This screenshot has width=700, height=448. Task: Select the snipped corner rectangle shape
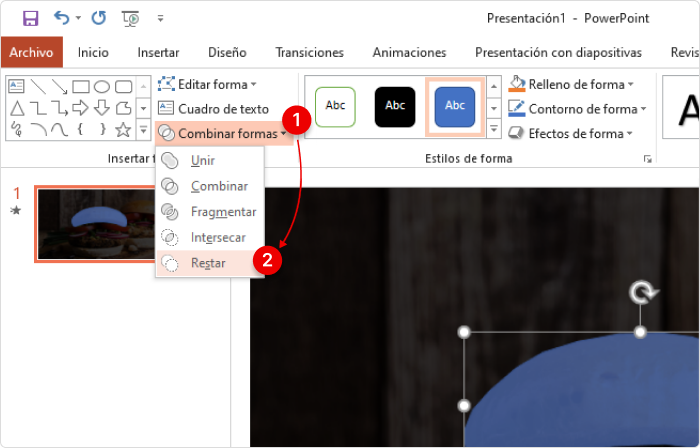pos(124,108)
